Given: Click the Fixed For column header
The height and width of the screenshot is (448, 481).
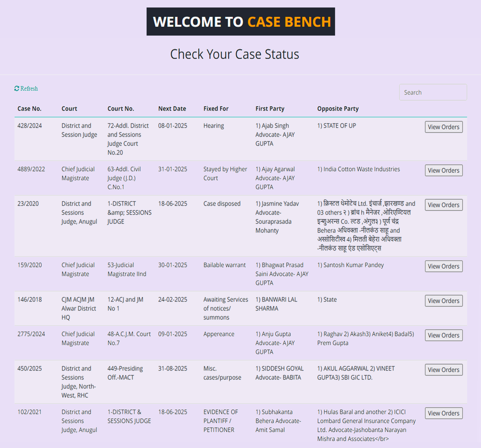Looking at the screenshot, I should click(216, 109).
